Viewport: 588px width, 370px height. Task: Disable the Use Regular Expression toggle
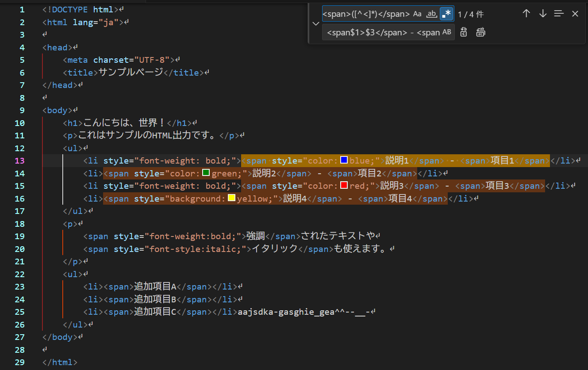pyautogui.click(x=446, y=14)
